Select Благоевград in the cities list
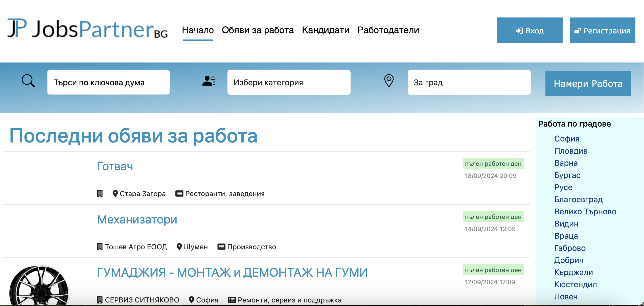 (x=579, y=199)
